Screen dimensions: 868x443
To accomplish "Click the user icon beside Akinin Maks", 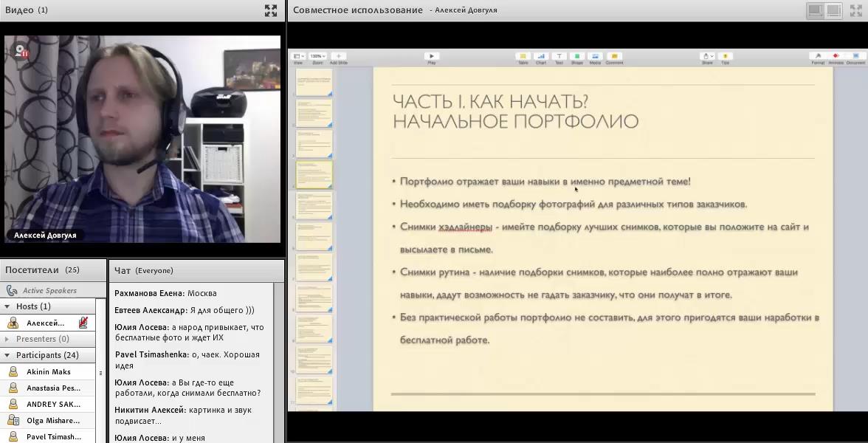I will click(x=13, y=371).
